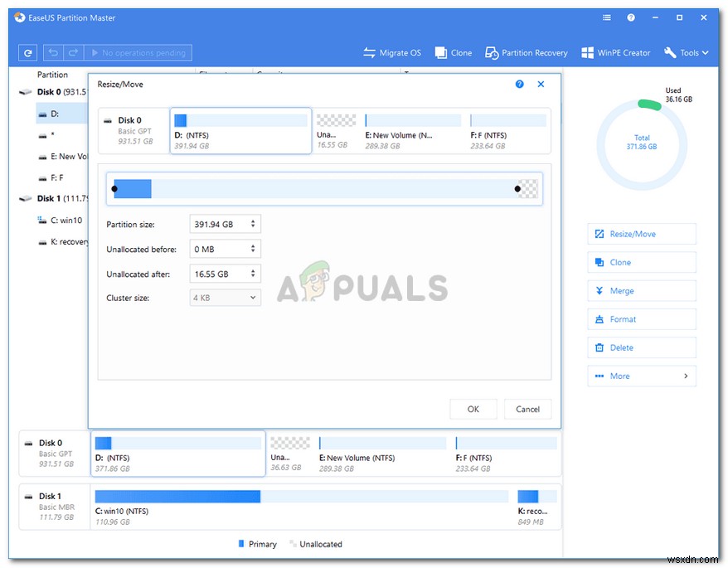This screenshot has width=728, height=568.
Task: Open the Cluster size dropdown
Action: 226,298
